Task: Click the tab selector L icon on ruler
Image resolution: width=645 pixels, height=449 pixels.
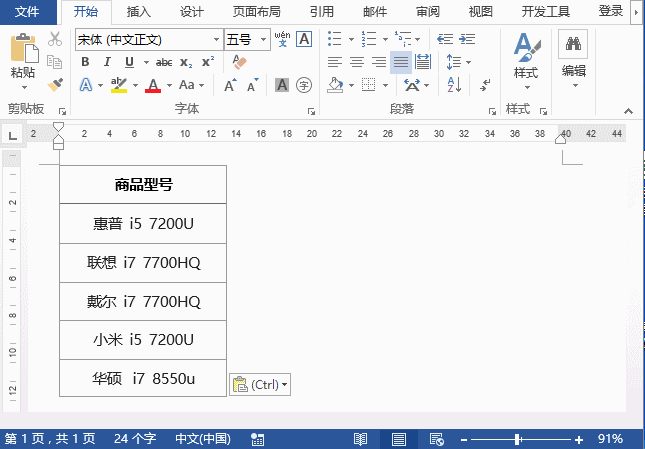Action: click(13, 135)
